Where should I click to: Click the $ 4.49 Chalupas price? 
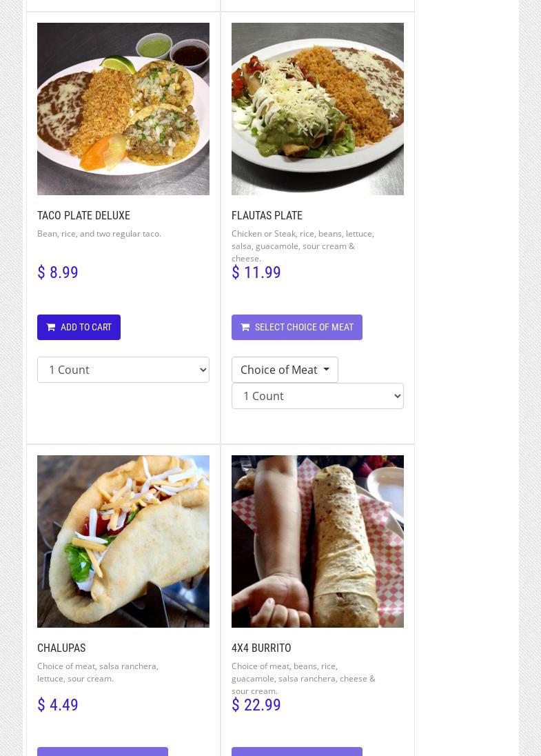pos(58,705)
